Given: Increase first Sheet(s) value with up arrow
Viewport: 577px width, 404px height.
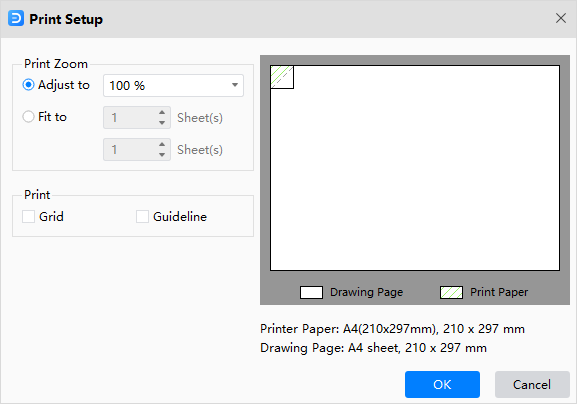Looking at the screenshot, I should (162, 112).
